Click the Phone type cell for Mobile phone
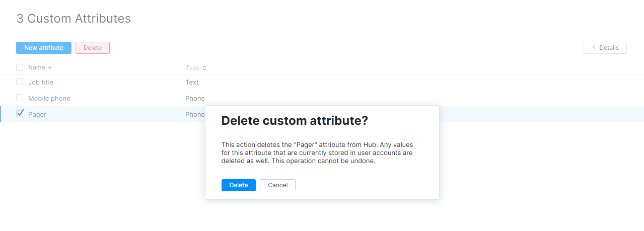The image size is (644, 231). tap(195, 98)
